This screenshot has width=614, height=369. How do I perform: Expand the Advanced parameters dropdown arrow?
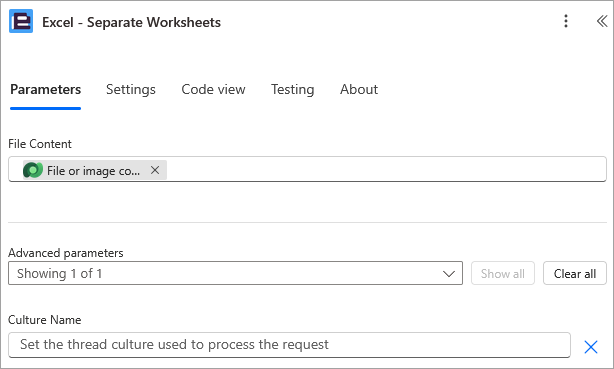click(449, 273)
